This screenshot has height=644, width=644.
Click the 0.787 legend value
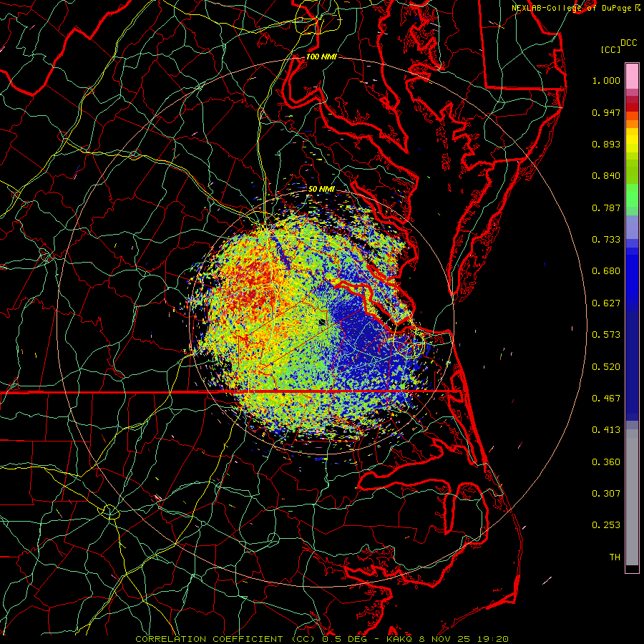coord(606,208)
